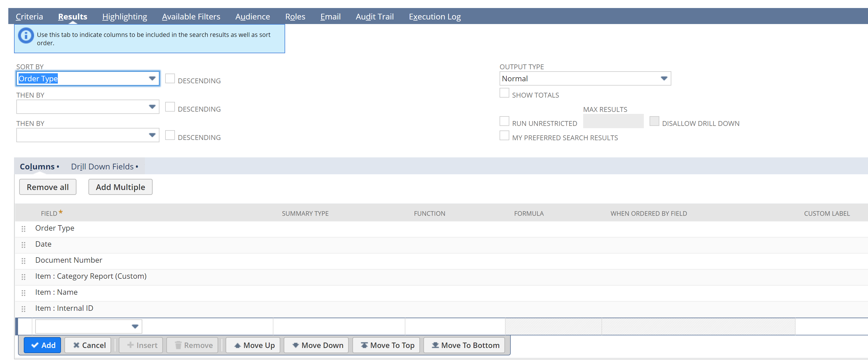Select the Order Type column row
The width and height of the screenshot is (868, 364).
441,229
